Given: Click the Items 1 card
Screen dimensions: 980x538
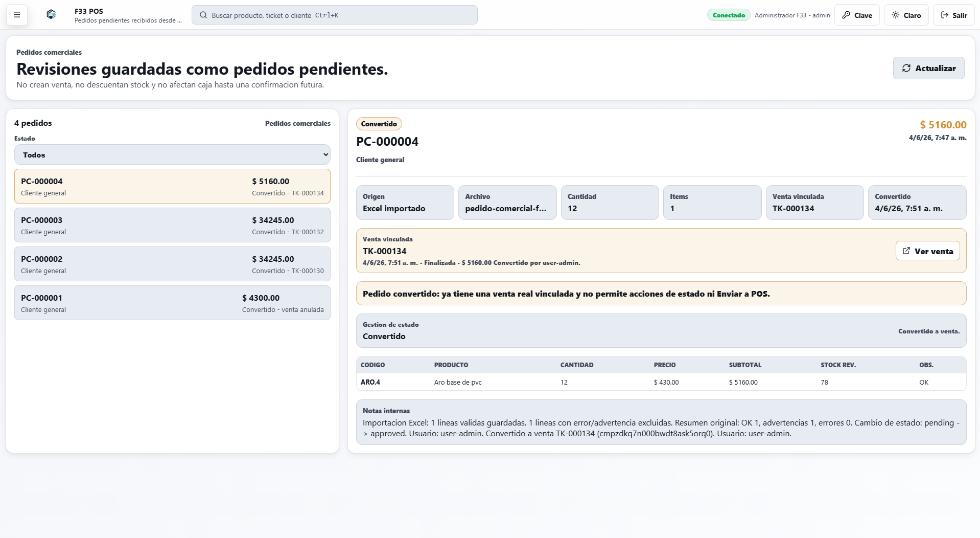Looking at the screenshot, I should (x=712, y=203).
